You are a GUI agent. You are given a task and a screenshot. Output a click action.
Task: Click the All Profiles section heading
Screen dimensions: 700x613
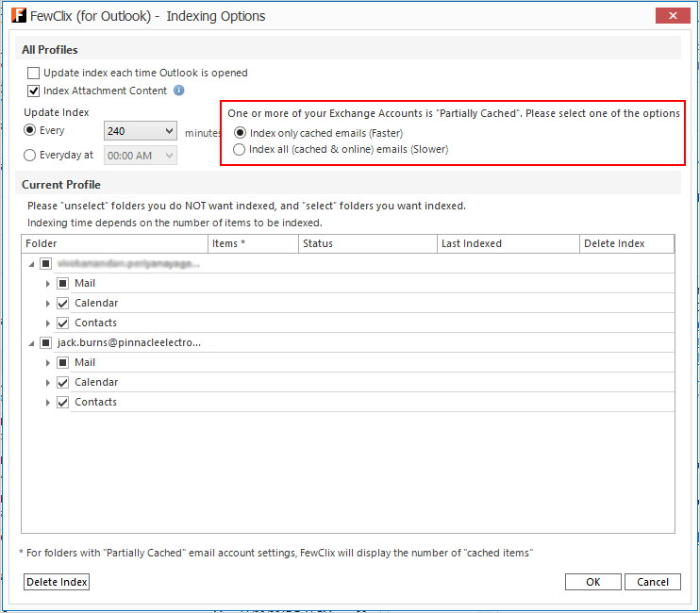pyautogui.click(x=50, y=50)
